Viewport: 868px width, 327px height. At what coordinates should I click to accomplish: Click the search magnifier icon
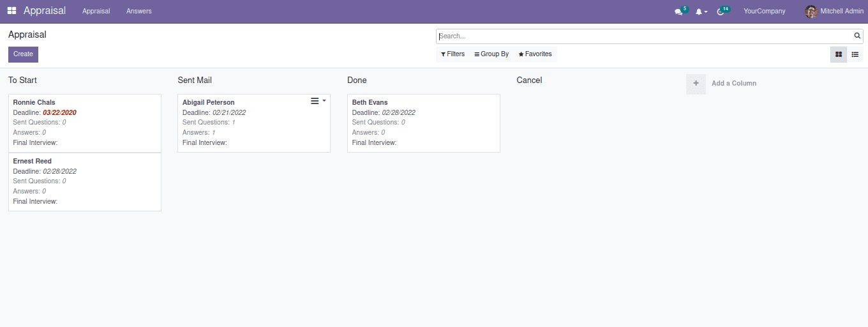pyautogui.click(x=857, y=36)
